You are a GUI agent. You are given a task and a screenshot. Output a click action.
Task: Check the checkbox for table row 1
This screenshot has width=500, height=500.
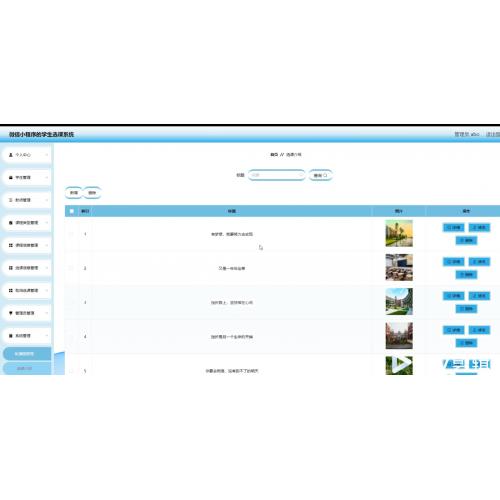[72, 234]
